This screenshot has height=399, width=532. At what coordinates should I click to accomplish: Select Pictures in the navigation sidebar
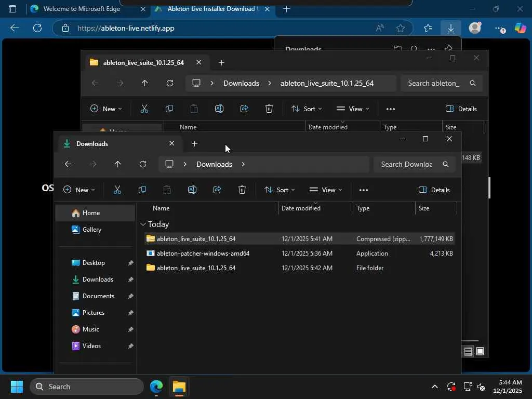point(94,313)
